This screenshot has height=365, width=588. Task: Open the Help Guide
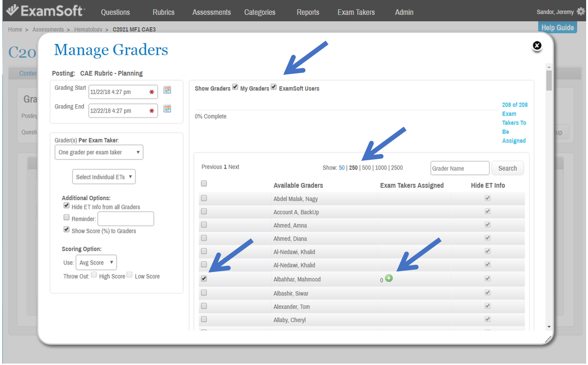click(x=558, y=28)
